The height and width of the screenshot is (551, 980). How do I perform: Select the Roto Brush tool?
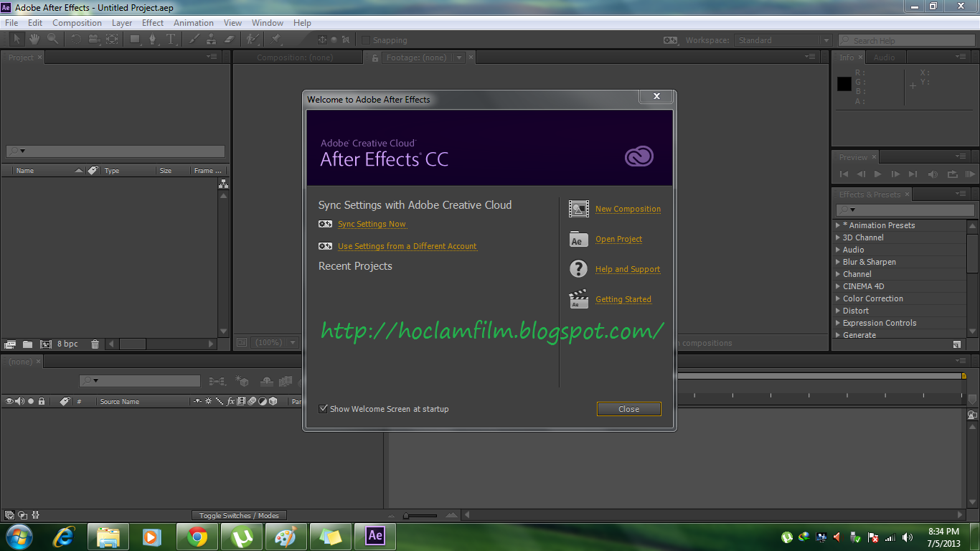253,39
